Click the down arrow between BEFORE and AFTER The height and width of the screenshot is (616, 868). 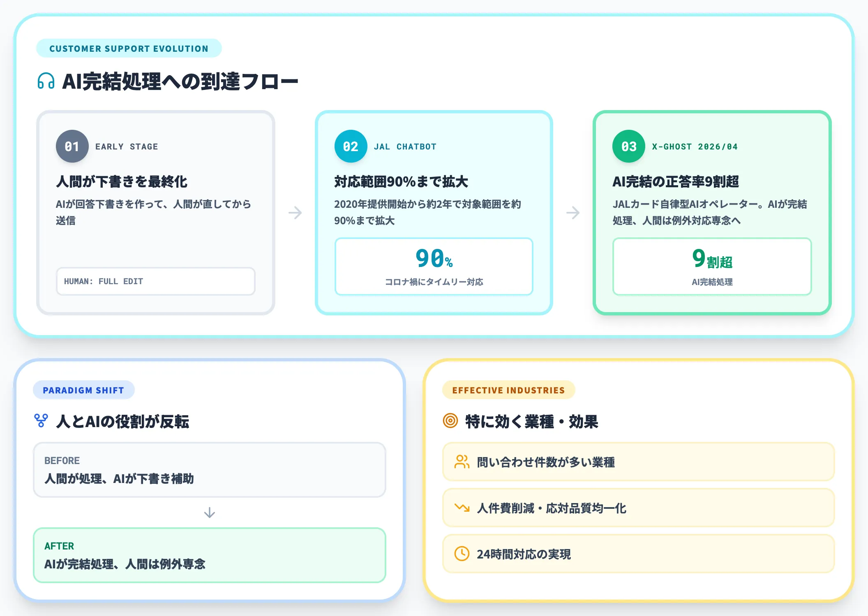(x=210, y=513)
